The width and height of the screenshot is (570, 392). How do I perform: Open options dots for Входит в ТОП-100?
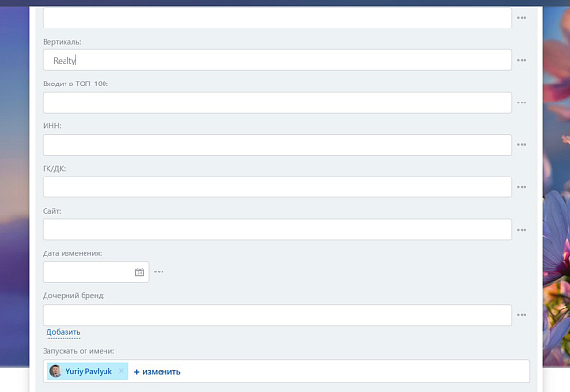click(522, 103)
